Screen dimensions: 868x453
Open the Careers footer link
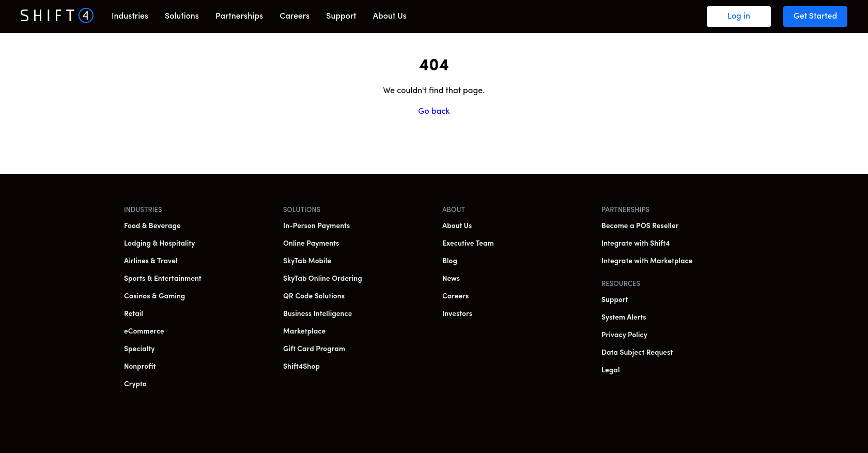click(456, 296)
